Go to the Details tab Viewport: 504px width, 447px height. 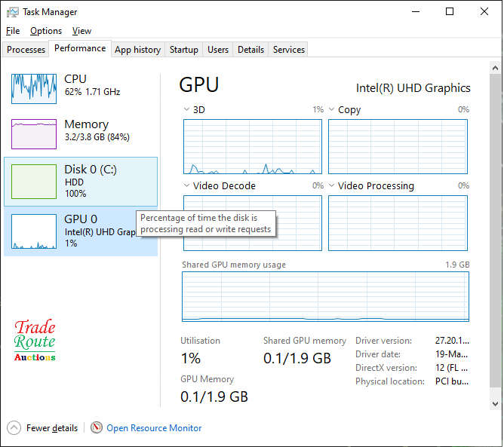[x=250, y=50]
